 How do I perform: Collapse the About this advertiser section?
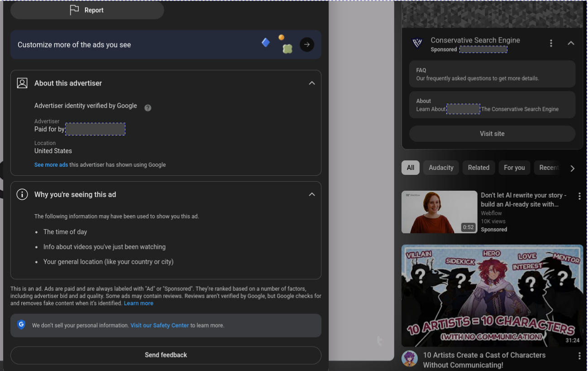pos(311,83)
